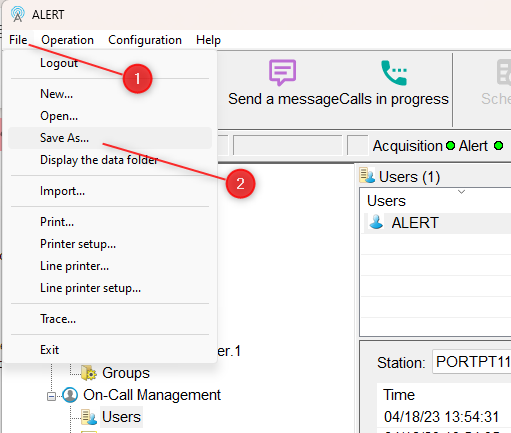Image resolution: width=511 pixels, height=433 pixels.
Task: Click the On-Call Management person icon
Action: point(70,395)
